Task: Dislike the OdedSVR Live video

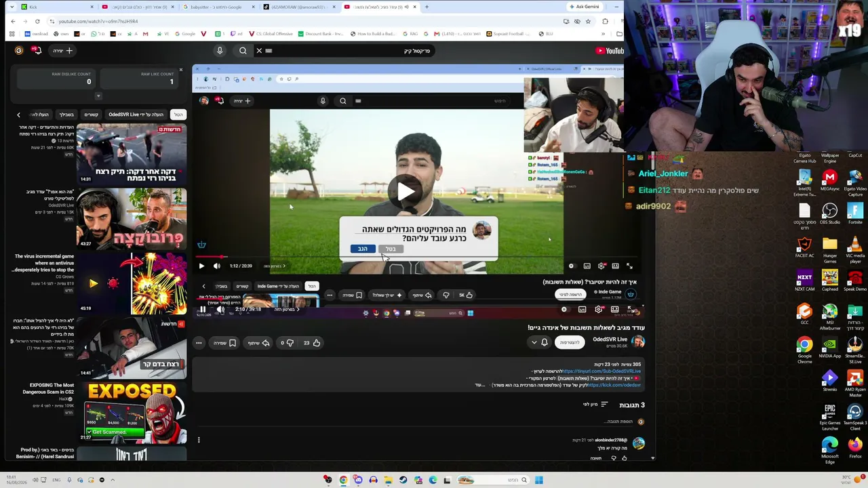Action: coord(287,343)
